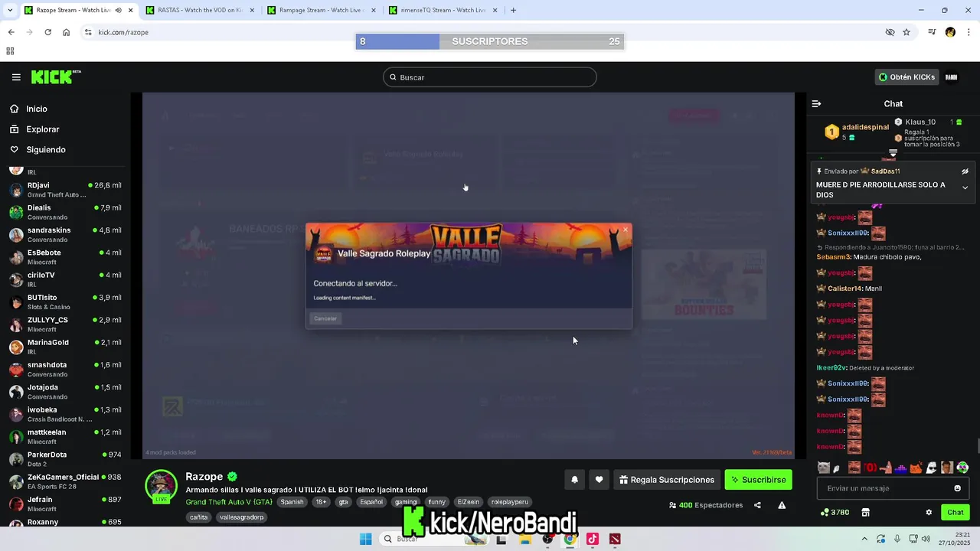Click the Grand Theft Auto V category link
The image size is (980, 551).
click(x=229, y=502)
